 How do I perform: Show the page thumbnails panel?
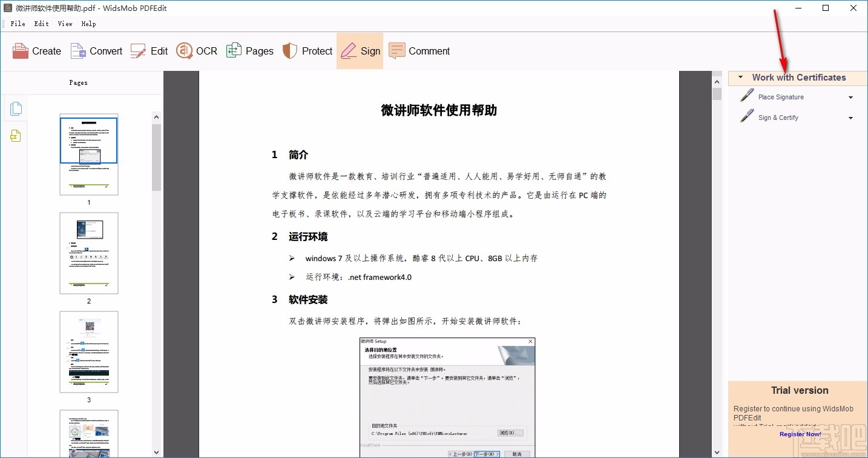[x=16, y=108]
